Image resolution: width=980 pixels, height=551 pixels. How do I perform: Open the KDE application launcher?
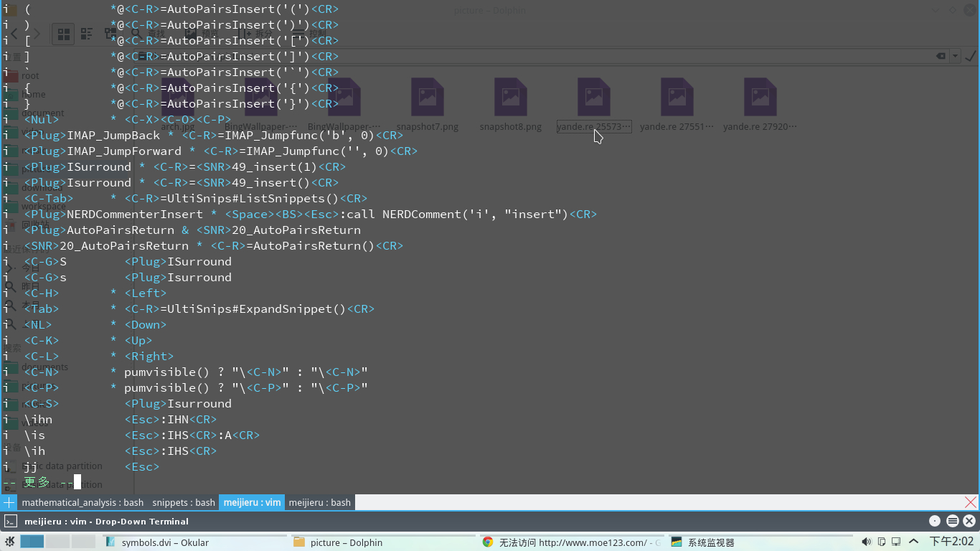coord(9,542)
